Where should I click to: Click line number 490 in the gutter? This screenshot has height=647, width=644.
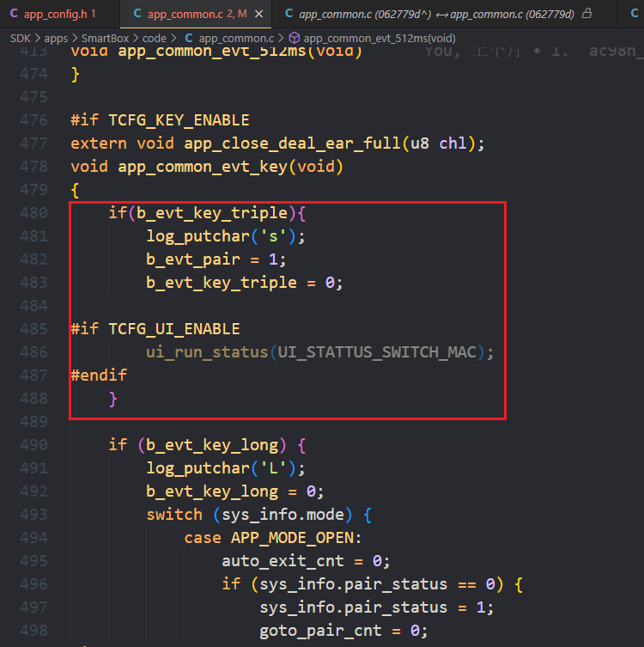(x=33, y=445)
